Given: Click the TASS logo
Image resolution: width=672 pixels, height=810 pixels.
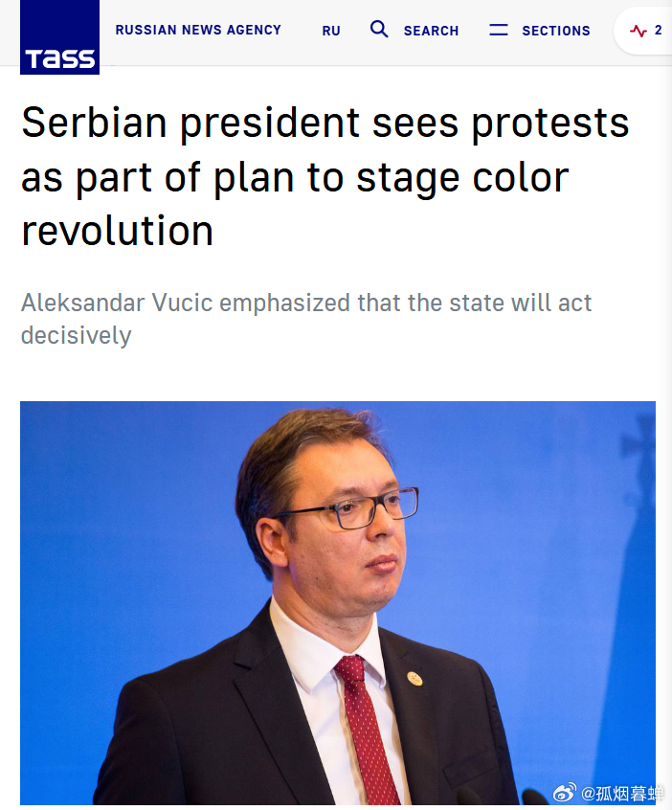Looking at the screenshot, I should 59,37.
